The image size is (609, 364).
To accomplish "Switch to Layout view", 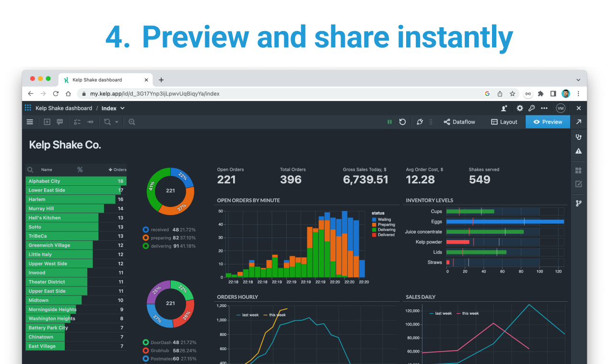I will [504, 122].
